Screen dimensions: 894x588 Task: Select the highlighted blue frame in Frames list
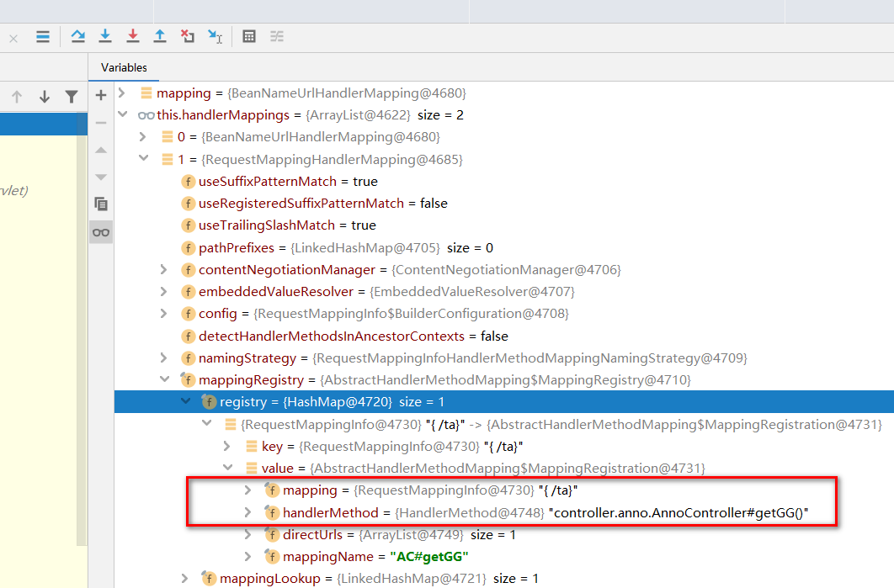(x=43, y=124)
